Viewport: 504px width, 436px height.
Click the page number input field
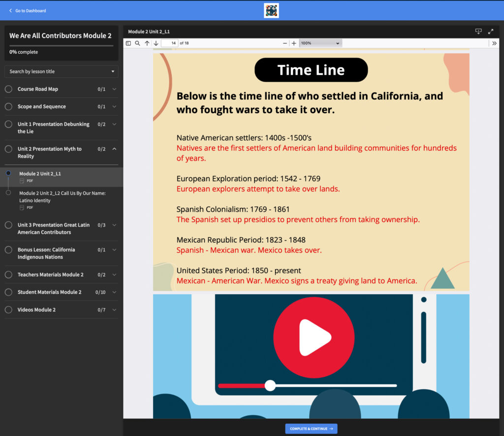(170, 43)
